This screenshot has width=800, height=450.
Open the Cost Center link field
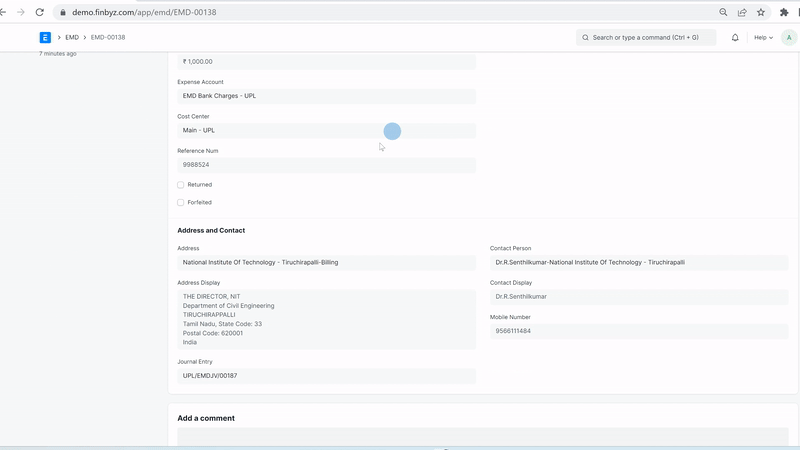point(326,130)
